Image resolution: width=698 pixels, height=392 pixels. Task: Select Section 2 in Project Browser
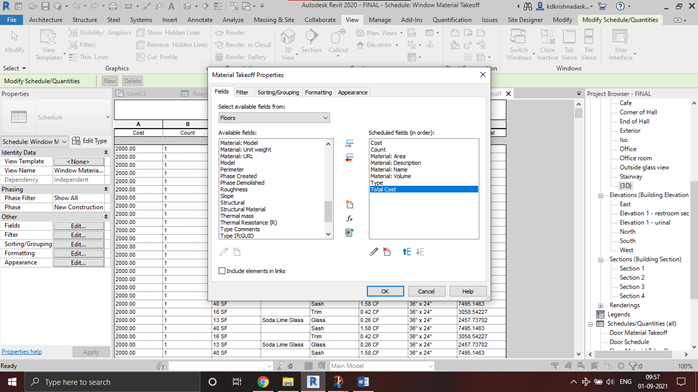pos(632,278)
